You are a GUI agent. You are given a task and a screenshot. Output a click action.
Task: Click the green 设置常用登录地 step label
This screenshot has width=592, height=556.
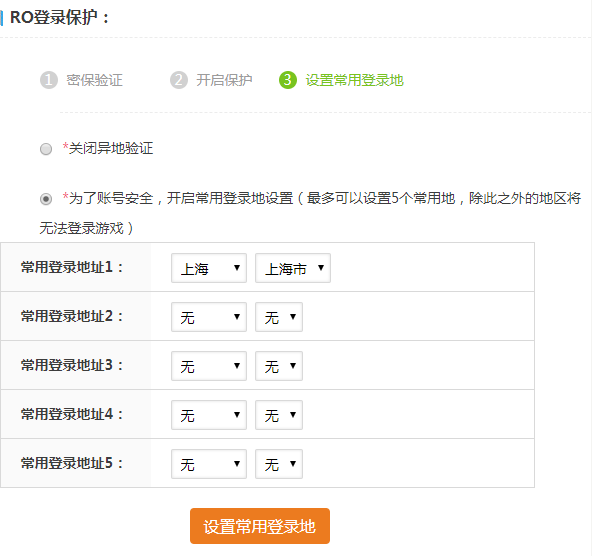pos(355,80)
